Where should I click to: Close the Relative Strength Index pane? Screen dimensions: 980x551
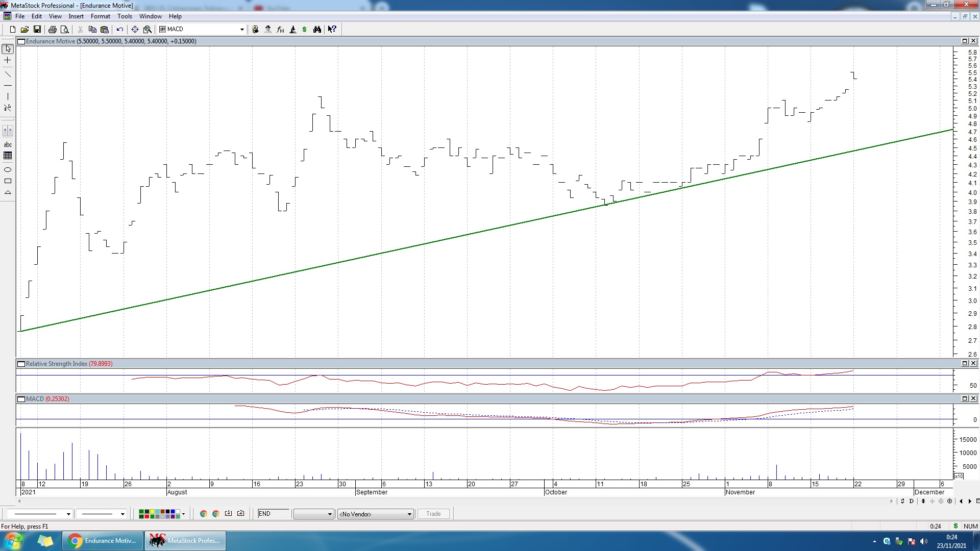click(x=973, y=363)
